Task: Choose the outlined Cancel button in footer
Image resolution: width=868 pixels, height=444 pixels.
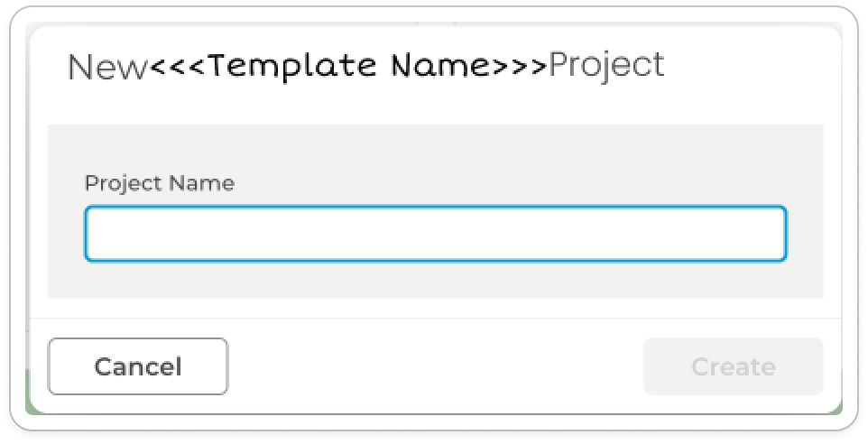Action: click(138, 366)
